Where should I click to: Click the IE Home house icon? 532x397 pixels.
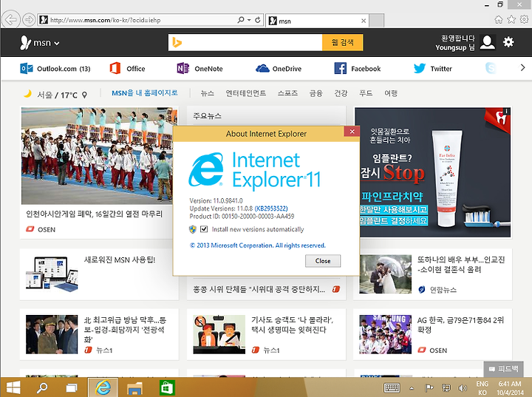499,20
